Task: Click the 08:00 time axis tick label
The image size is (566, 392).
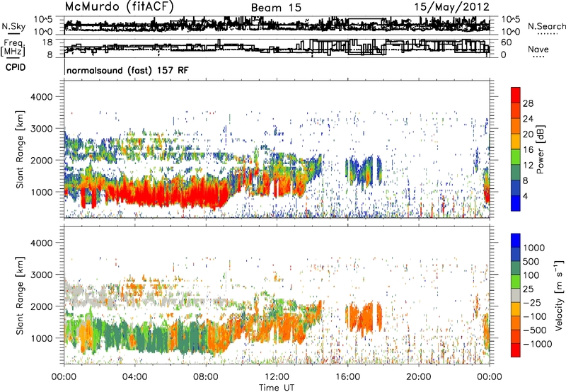Action: pos(206,377)
